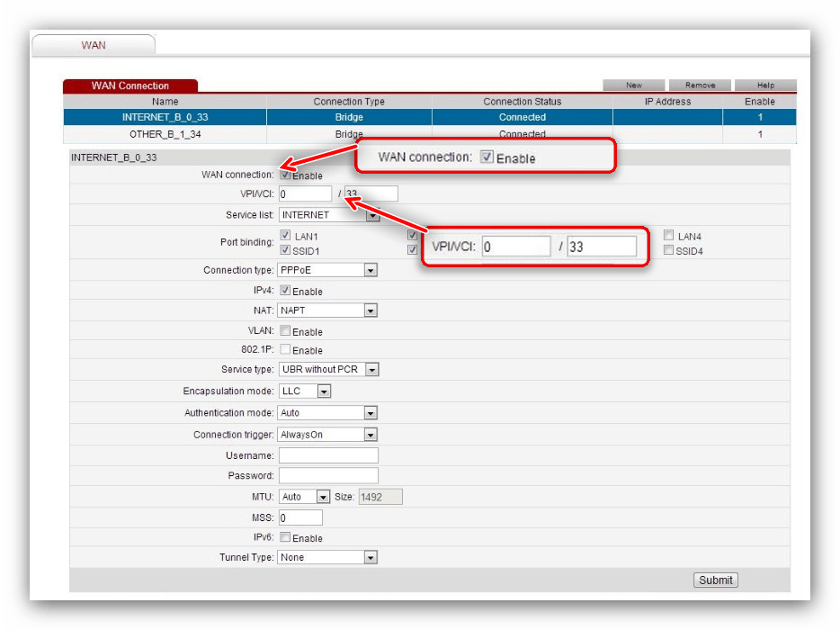Select the OTHER_B_1_34 connection row
840x630 pixels.
pos(430,134)
